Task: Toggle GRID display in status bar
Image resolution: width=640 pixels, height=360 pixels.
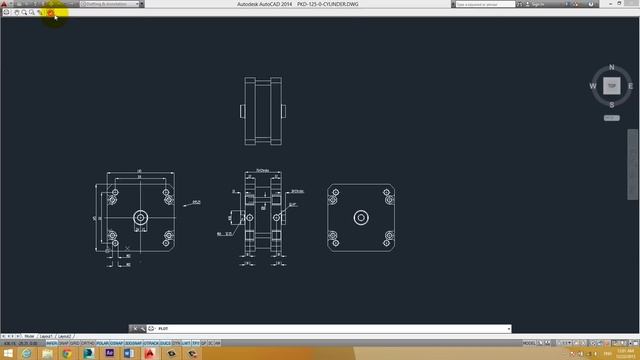Action: [75, 343]
